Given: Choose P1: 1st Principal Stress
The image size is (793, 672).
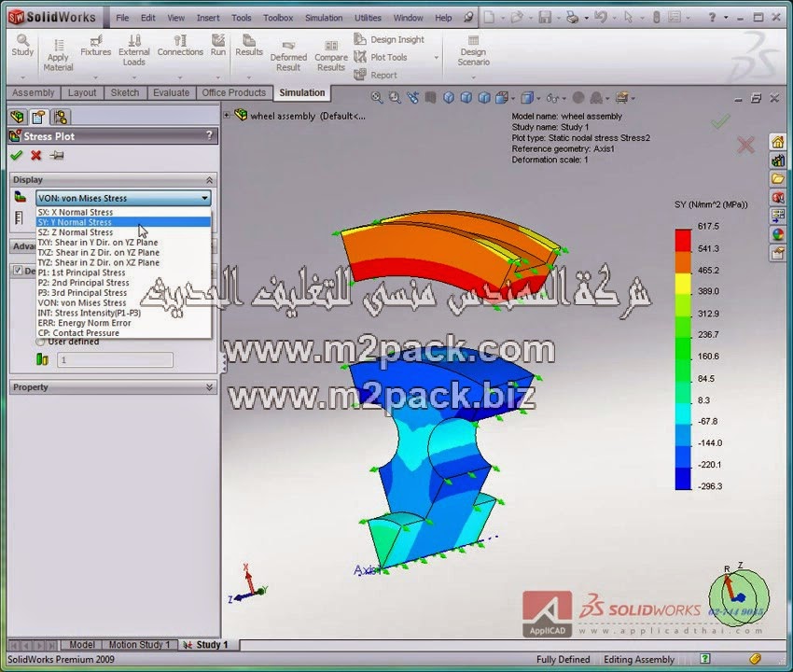Looking at the screenshot, I should [123, 273].
